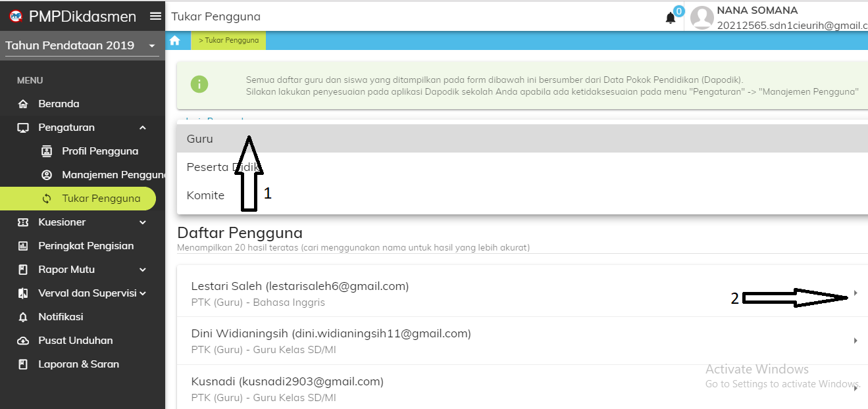Screen dimensions: 868x409
Task: Open Tukar Pengguna menu item
Action: 78,199
